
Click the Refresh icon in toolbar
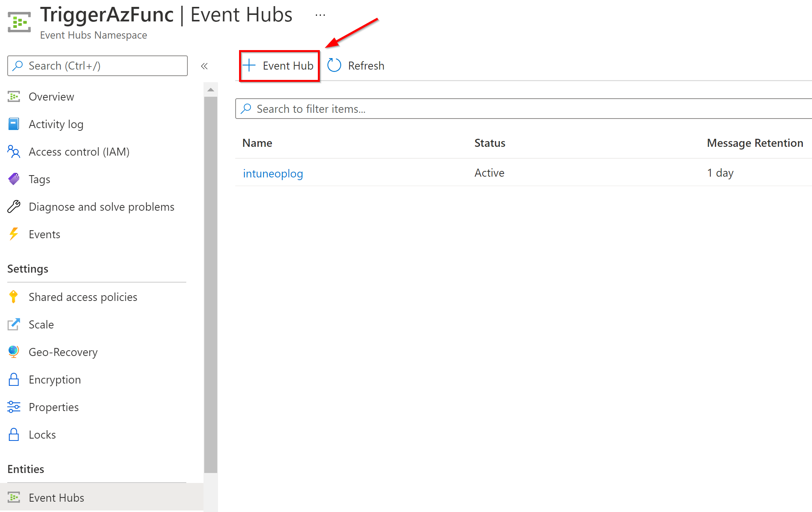coord(334,65)
